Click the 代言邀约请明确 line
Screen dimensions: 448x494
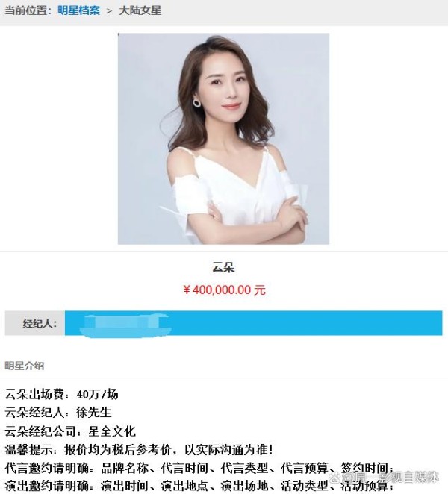(199, 469)
